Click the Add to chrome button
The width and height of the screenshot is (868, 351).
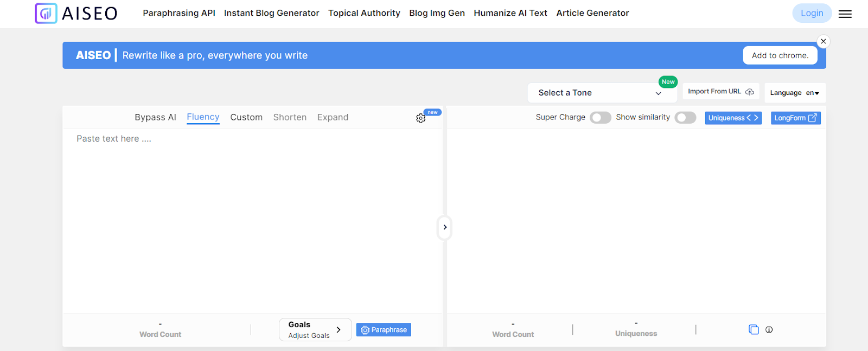(x=780, y=55)
